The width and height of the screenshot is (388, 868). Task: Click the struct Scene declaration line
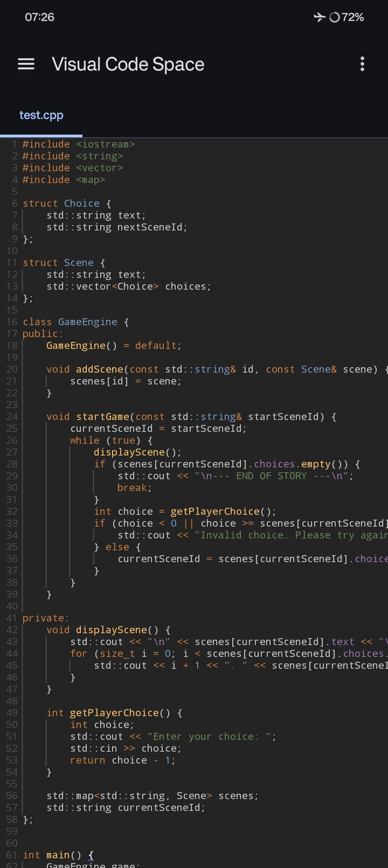tap(64, 263)
